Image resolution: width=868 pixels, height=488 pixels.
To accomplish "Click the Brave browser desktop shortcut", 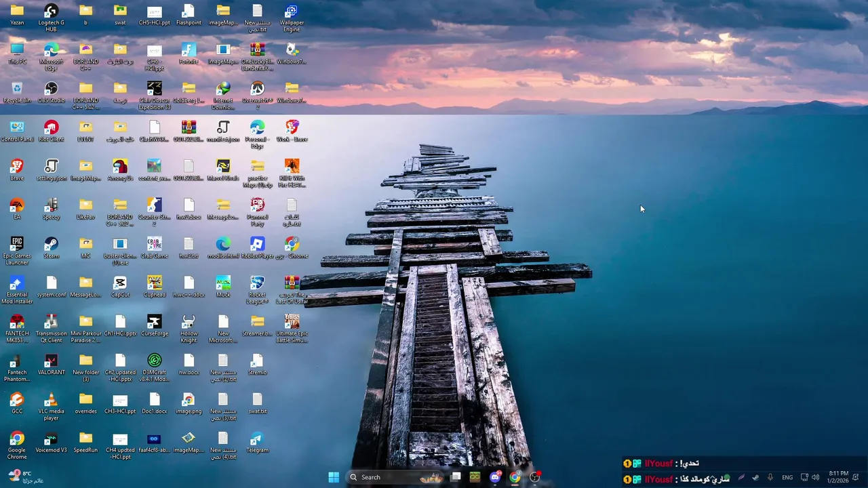I will pyautogui.click(x=17, y=169).
